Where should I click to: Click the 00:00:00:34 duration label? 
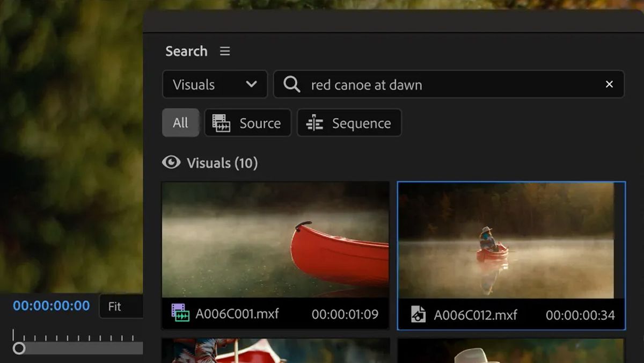click(x=580, y=315)
